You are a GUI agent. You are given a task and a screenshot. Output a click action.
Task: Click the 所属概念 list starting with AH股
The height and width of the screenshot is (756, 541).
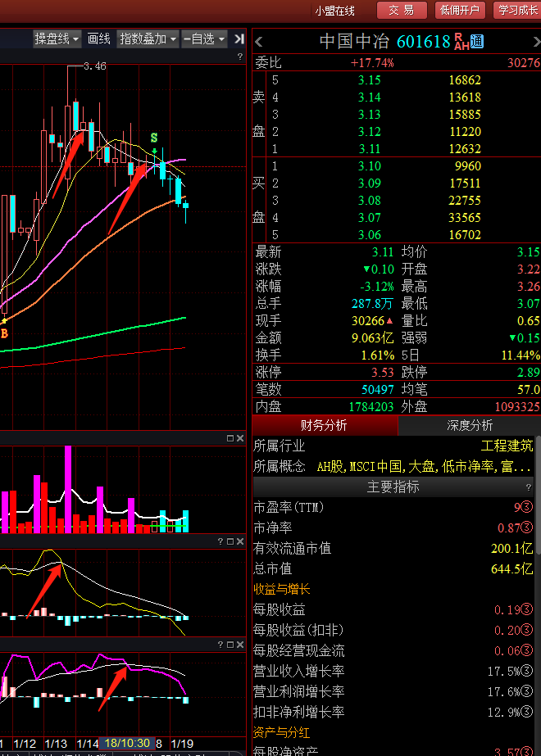pos(425,467)
